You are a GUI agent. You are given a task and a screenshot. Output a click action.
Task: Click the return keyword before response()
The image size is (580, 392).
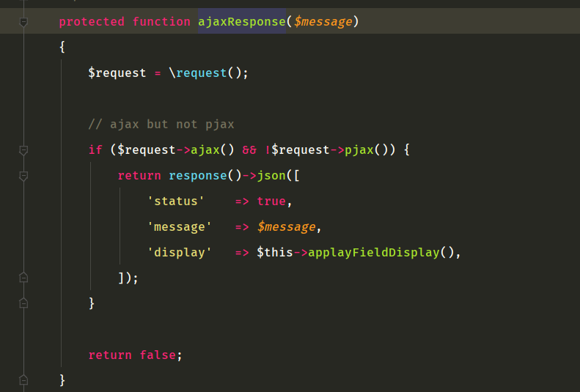(139, 176)
